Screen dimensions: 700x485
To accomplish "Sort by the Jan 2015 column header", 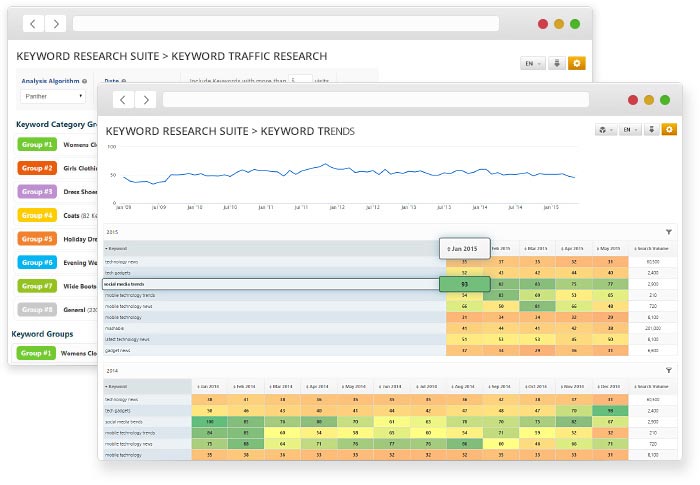I will [x=464, y=247].
